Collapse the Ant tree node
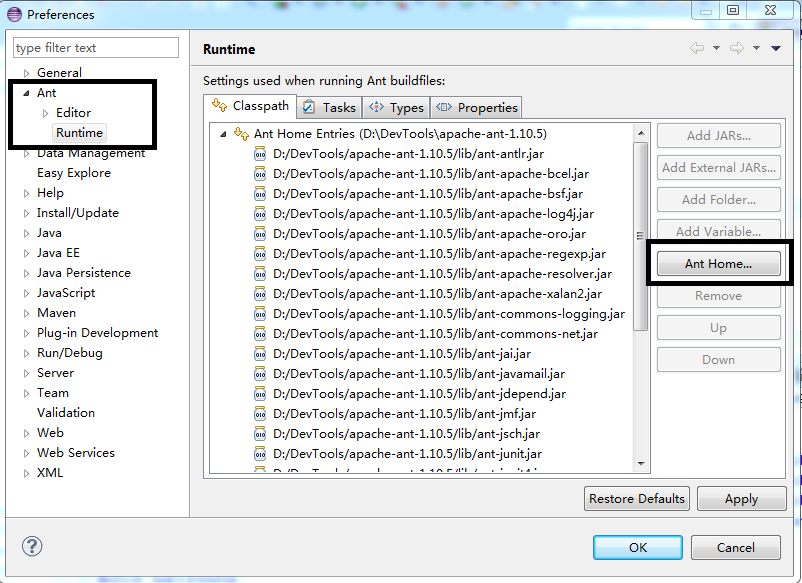 coord(26,93)
